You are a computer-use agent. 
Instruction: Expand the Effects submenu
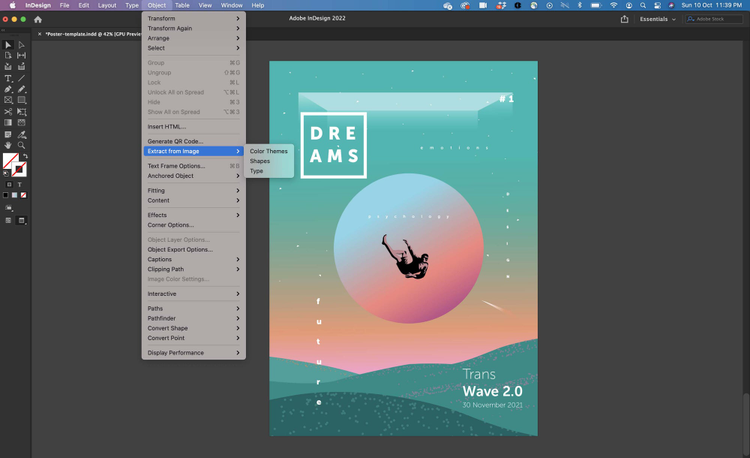tap(193, 215)
